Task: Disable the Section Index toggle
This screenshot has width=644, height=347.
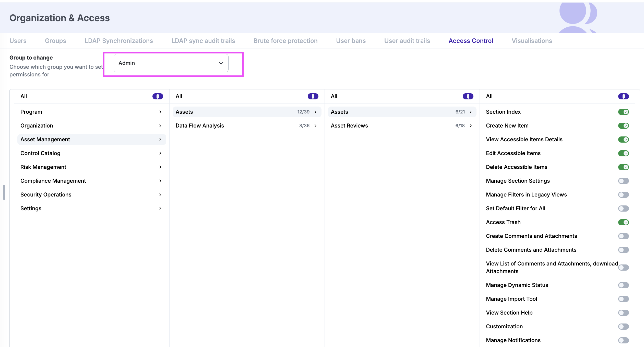Action: pos(623,112)
